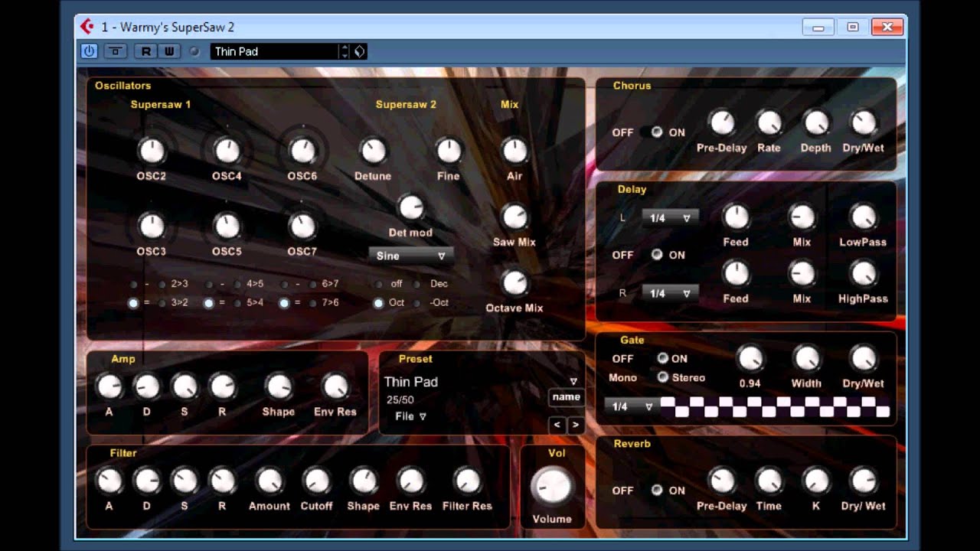This screenshot has height=551, width=980.
Task: Open the File menu in the Preset panel
Action: pos(410,416)
